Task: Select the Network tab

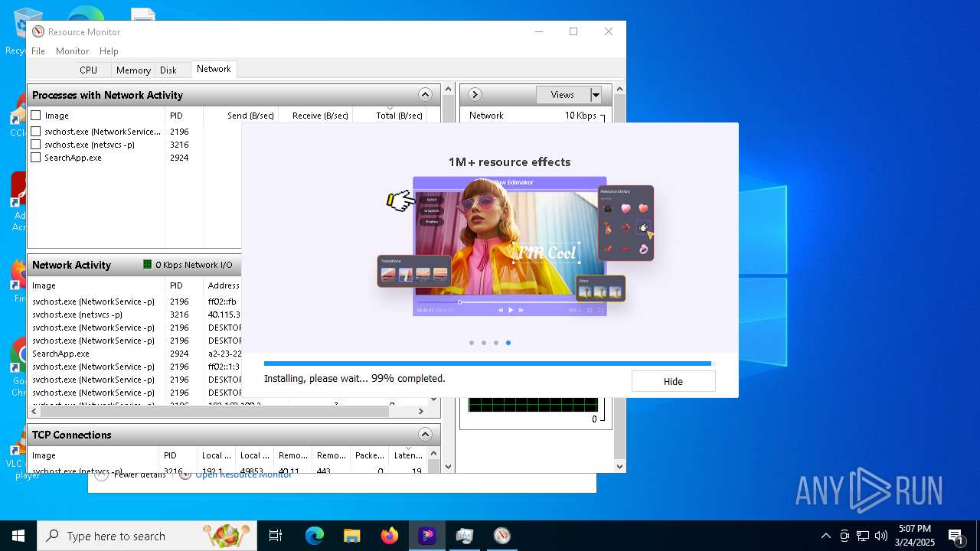Action: (x=214, y=69)
